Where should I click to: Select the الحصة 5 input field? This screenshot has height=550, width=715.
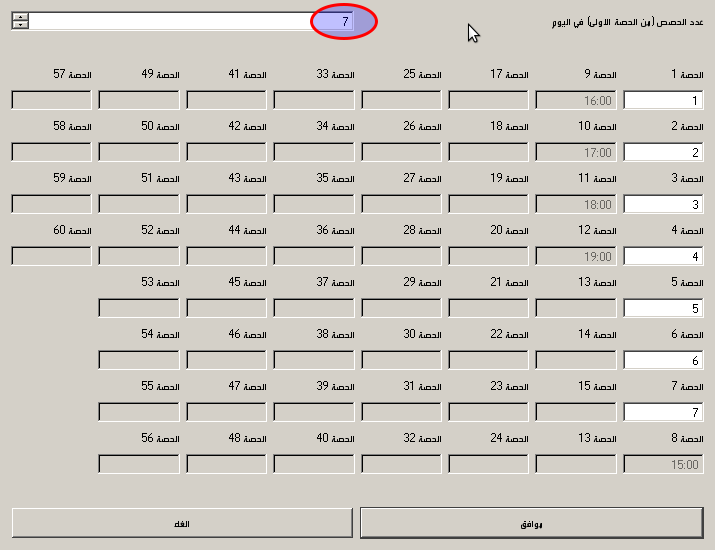coord(663,308)
